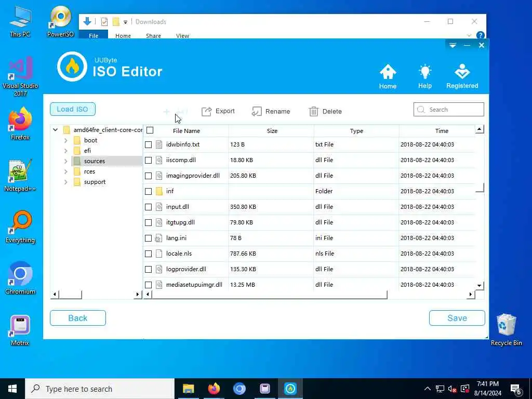Image resolution: width=532 pixels, height=399 pixels.
Task: Check the box for the inf folder
Action: pos(148,191)
